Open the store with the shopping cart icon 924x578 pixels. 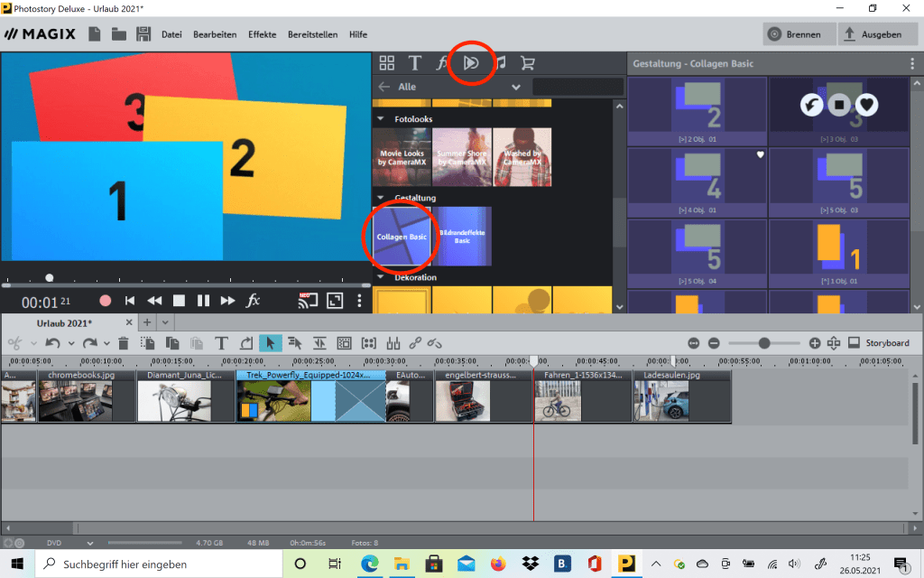[527, 63]
